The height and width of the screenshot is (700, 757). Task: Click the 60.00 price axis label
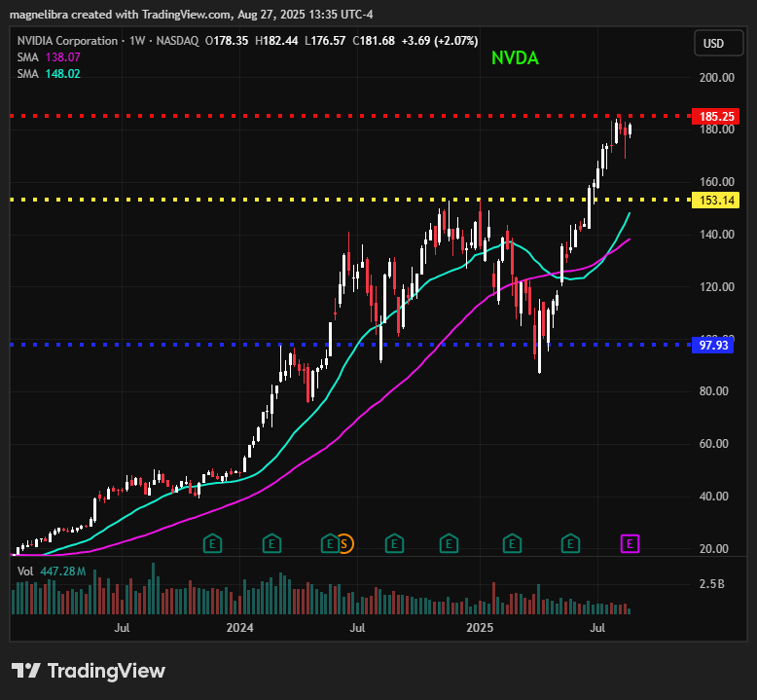click(713, 444)
